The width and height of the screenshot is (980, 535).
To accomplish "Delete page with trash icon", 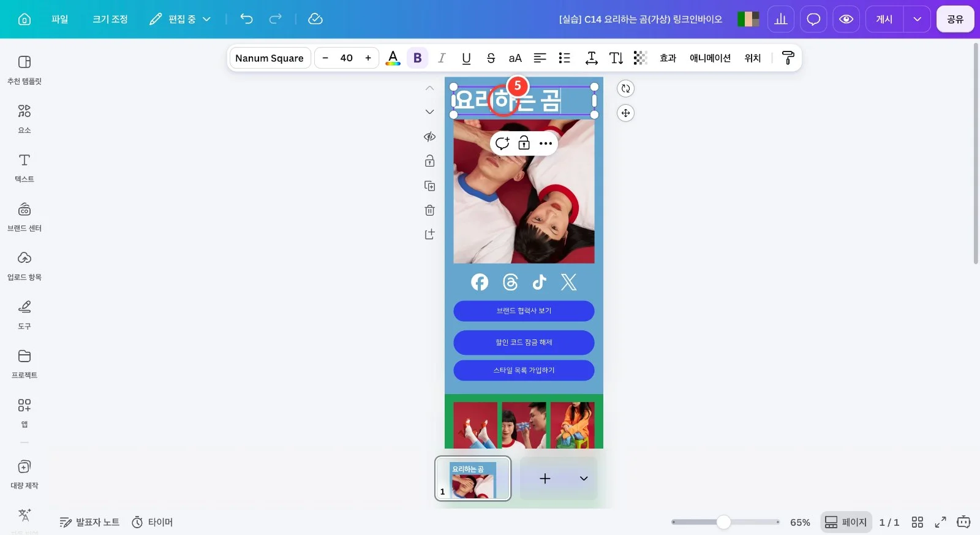I will pyautogui.click(x=429, y=210).
